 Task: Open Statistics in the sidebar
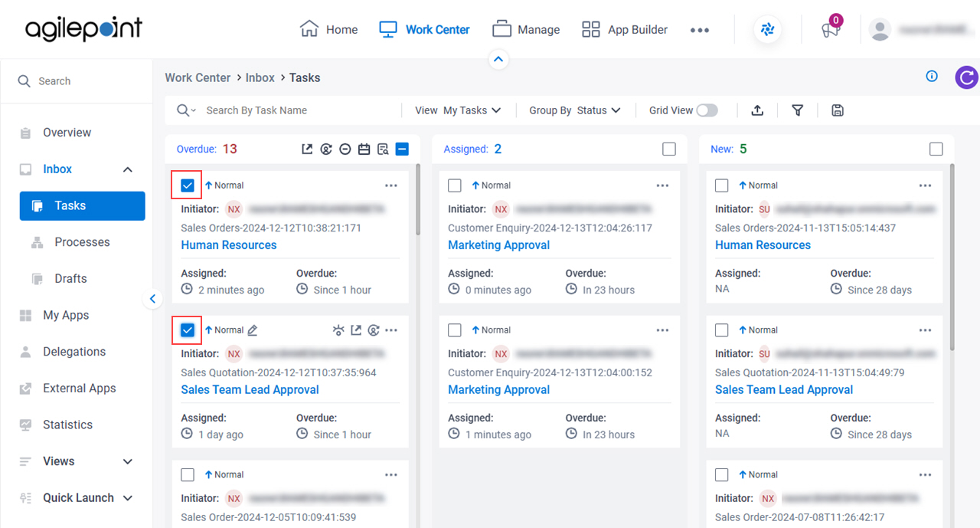67,425
